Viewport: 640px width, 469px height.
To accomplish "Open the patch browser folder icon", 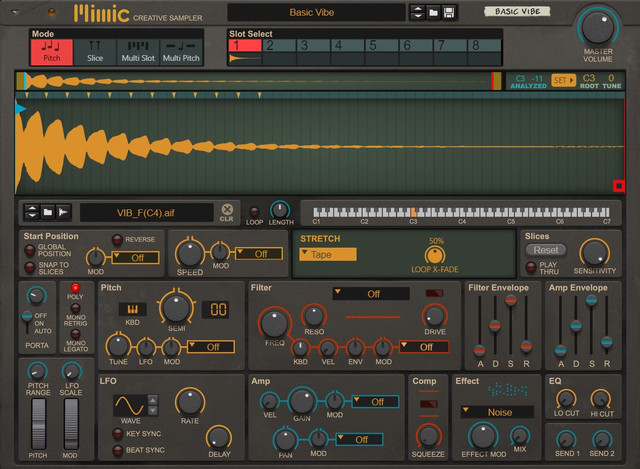I will tap(433, 13).
